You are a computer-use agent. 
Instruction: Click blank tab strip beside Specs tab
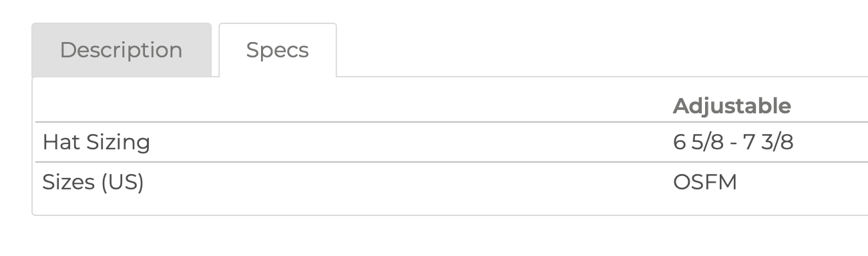(601, 50)
